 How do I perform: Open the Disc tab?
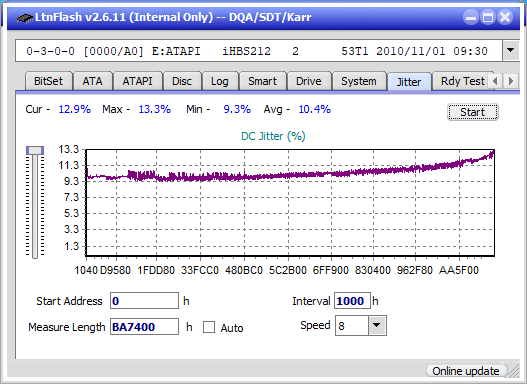click(182, 81)
